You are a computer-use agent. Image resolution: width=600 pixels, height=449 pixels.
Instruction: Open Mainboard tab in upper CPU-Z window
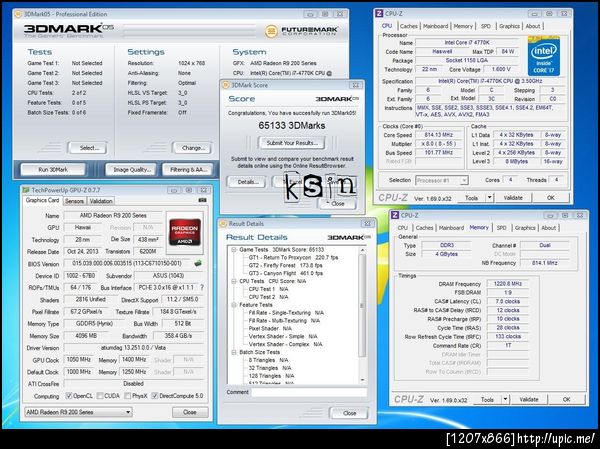pos(435,26)
